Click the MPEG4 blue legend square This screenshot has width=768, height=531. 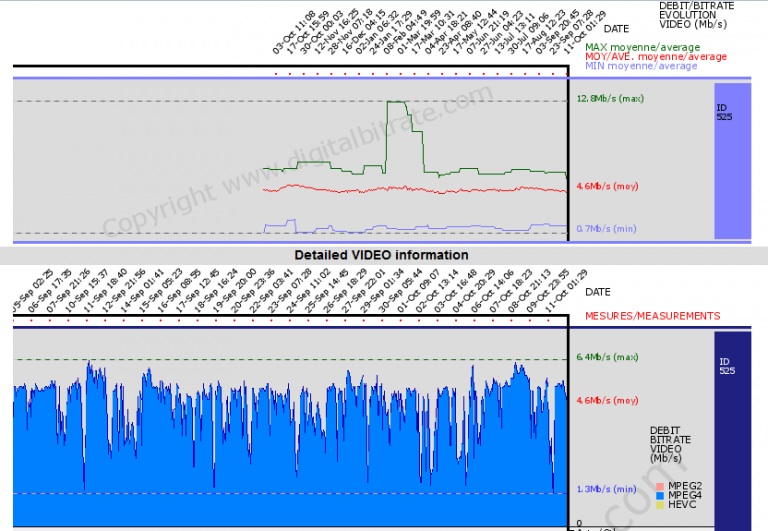[x=658, y=497]
